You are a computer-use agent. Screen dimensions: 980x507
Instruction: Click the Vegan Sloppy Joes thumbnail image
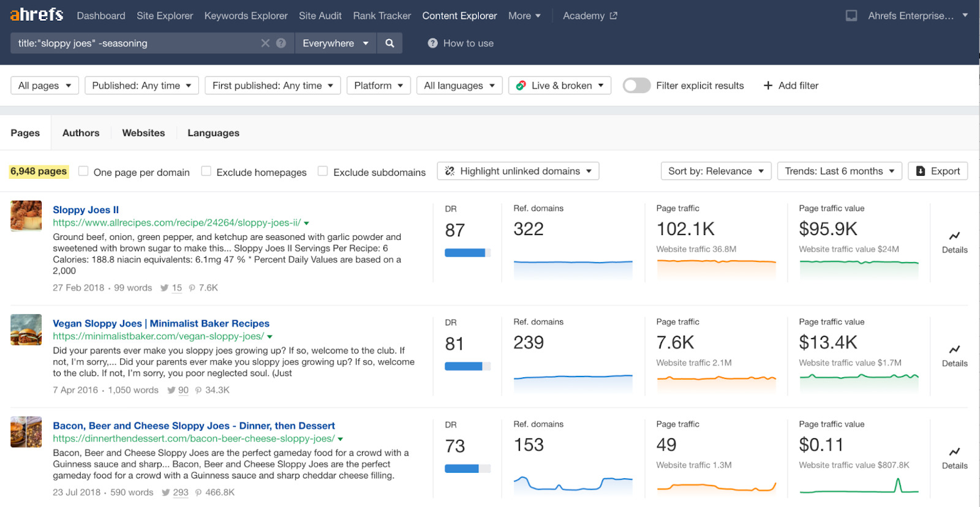(x=26, y=330)
